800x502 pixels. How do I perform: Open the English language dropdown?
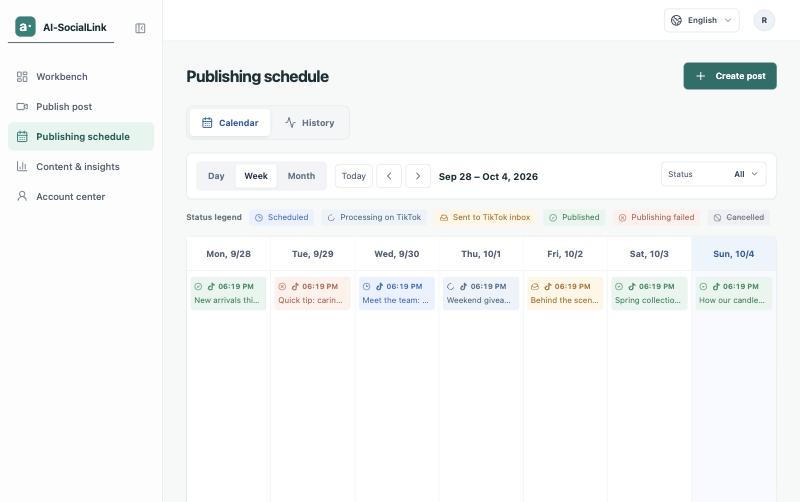702,20
